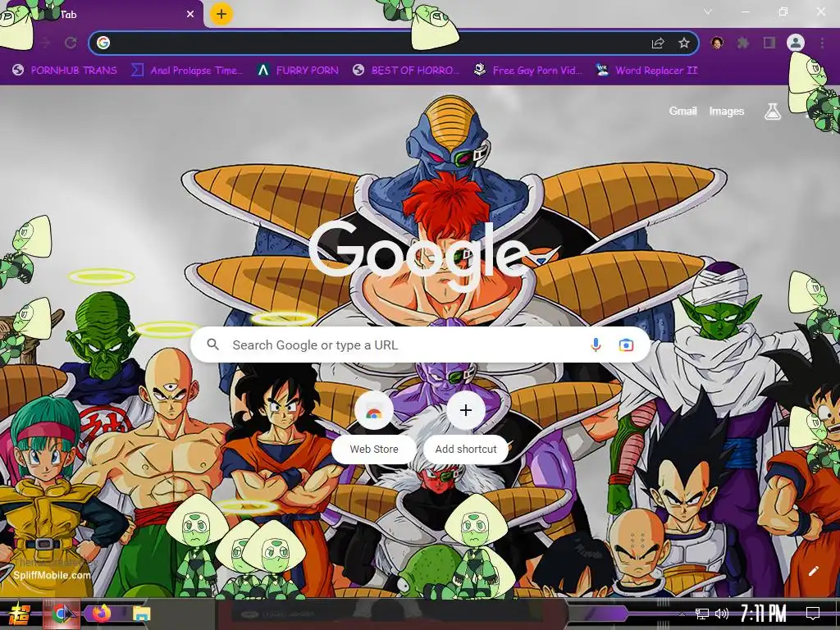Open the Gmail link
Image resolution: width=840 pixels, height=630 pixels.
pos(682,111)
